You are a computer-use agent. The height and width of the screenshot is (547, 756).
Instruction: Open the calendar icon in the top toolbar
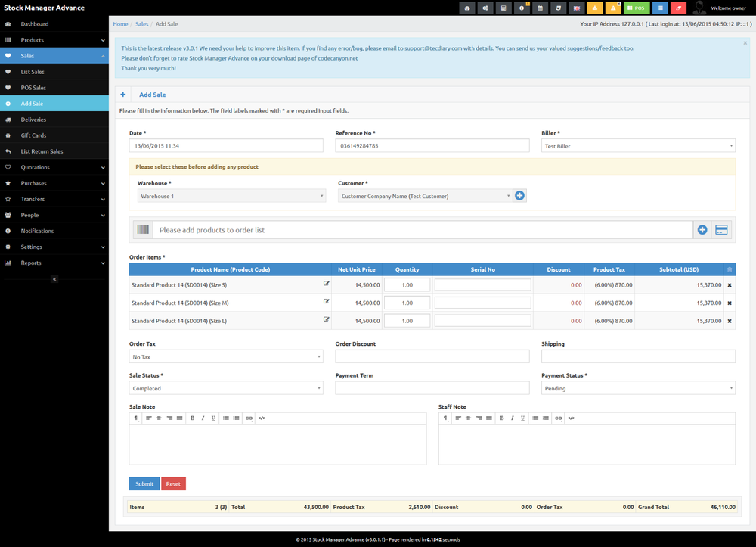(x=540, y=8)
